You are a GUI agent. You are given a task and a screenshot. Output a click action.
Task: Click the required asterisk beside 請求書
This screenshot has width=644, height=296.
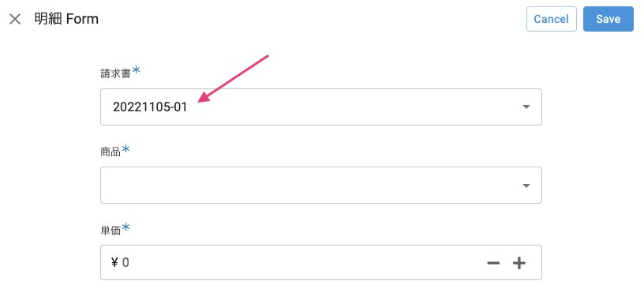136,70
